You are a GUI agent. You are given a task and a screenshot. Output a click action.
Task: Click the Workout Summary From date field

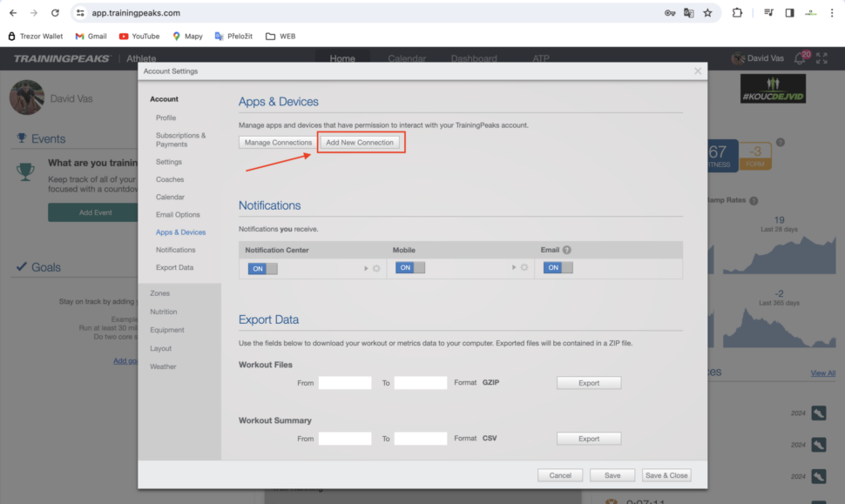[345, 439]
